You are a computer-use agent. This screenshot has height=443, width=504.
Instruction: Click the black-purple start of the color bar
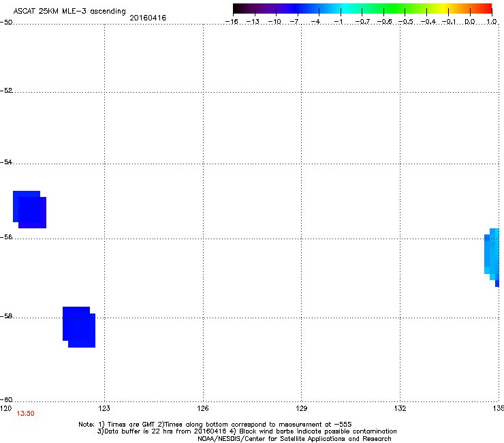245,8
